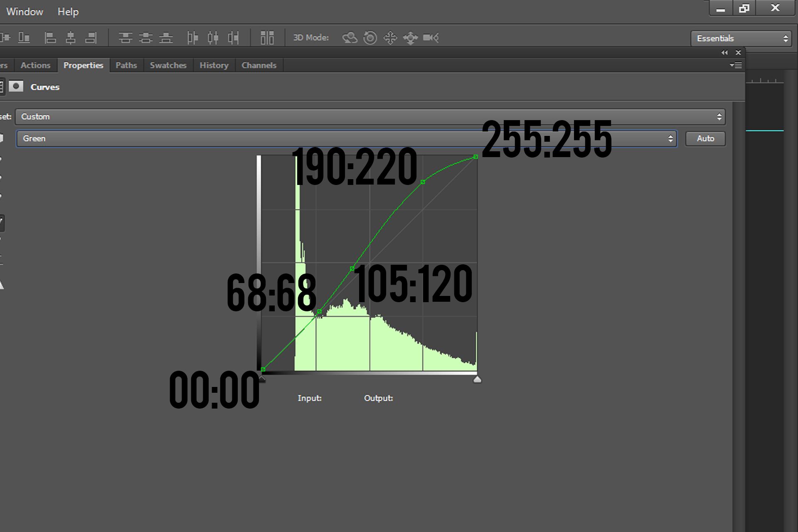This screenshot has width=798, height=532.
Task: Open the Preset dropdown showing Custom
Action: pyautogui.click(x=370, y=117)
